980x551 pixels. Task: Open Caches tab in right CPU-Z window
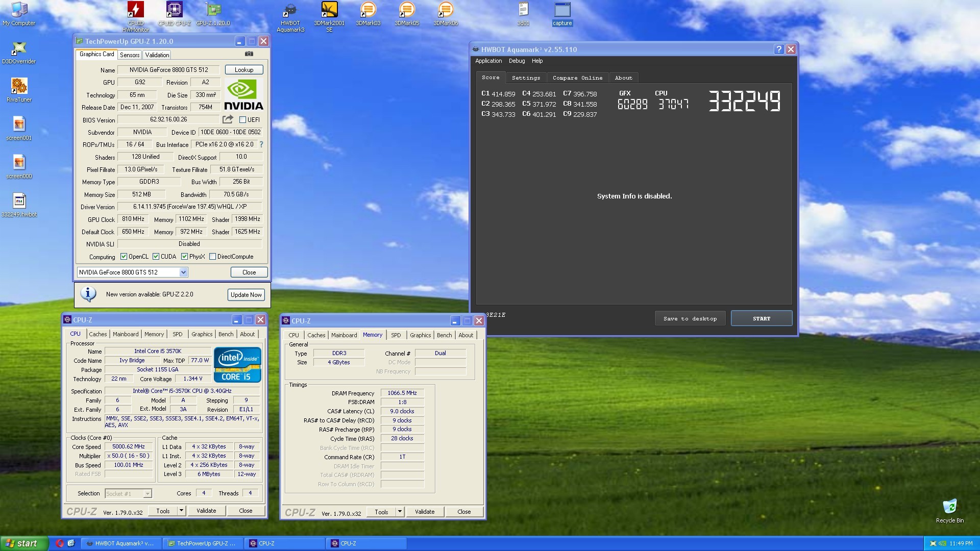pos(316,335)
